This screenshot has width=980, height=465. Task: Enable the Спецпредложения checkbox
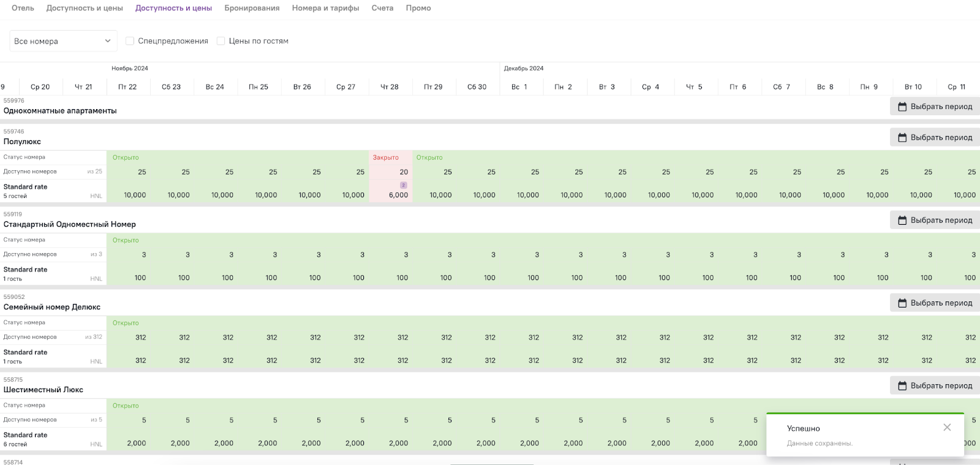point(130,41)
